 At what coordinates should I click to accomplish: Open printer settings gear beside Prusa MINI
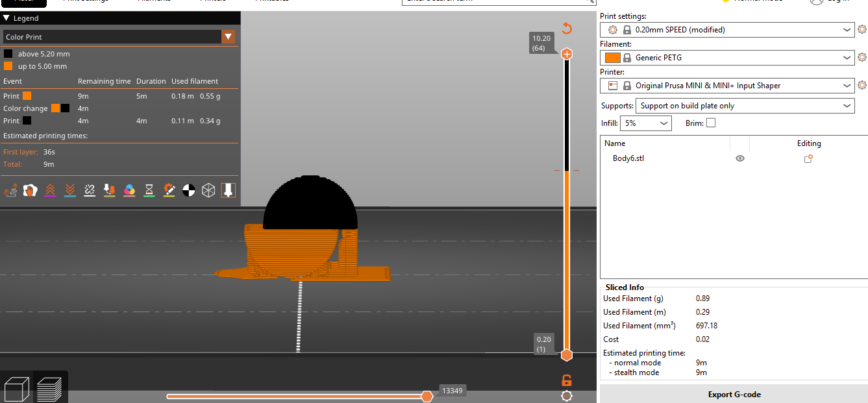(x=862, y=85)
